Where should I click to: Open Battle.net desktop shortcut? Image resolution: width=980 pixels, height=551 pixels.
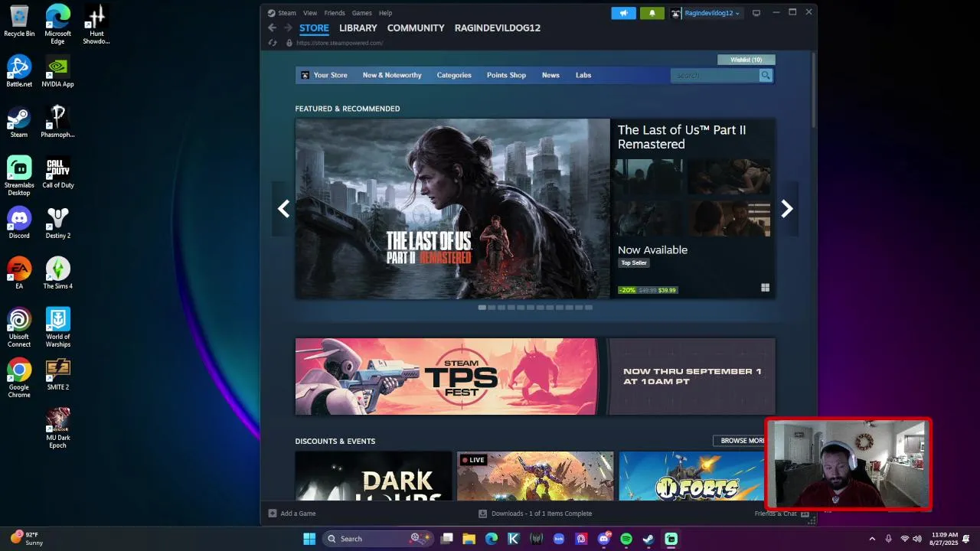(x=19, y=71)
